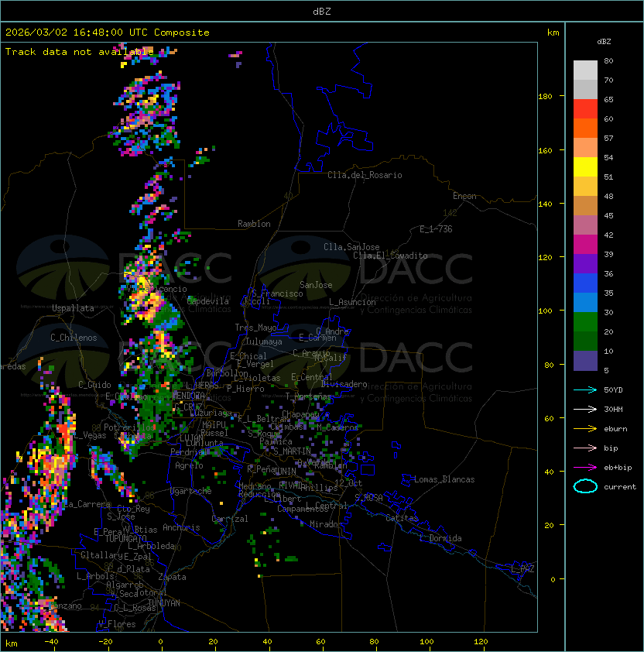The width and height of the screenshot is (644, 652).
Task: Click the '120' tick on the bottom axis
Action: [x=481, y=642]
